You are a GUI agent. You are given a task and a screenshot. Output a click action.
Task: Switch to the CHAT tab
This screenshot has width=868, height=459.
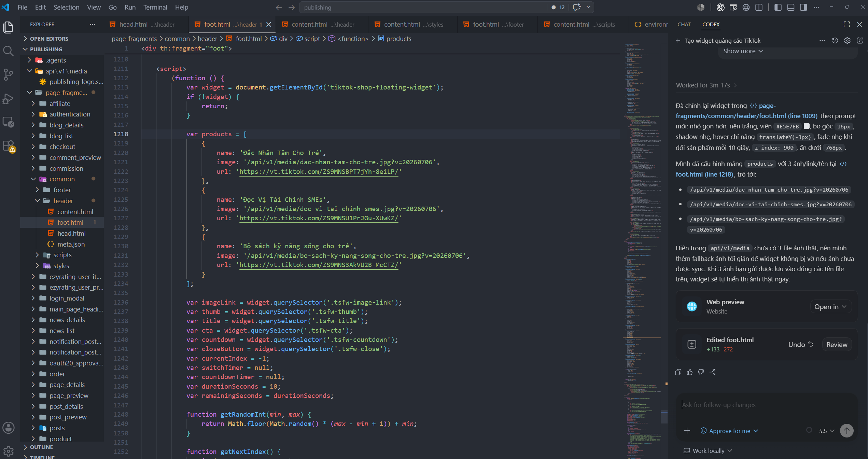point(684,24)
